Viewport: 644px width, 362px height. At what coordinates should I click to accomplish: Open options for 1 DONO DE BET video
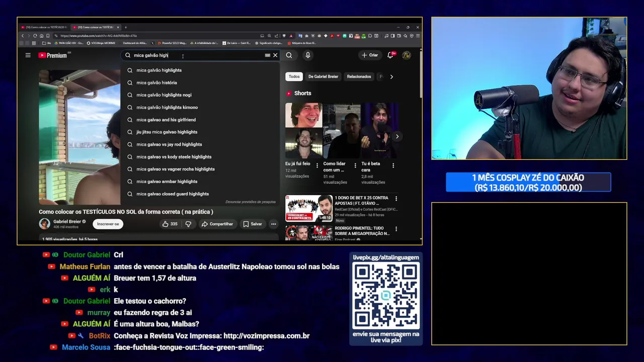[x=396, y=199]
